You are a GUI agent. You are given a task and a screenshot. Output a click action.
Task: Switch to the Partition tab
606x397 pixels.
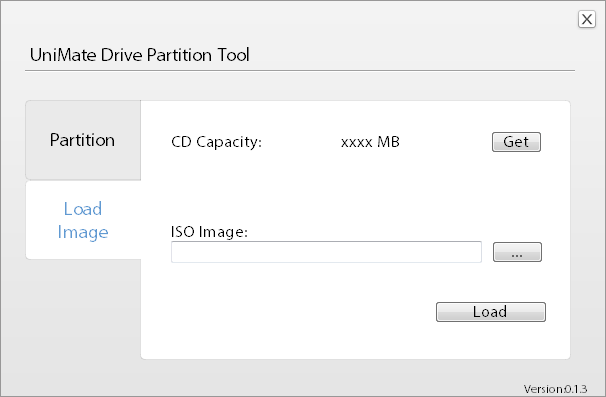tap(83, 140)
